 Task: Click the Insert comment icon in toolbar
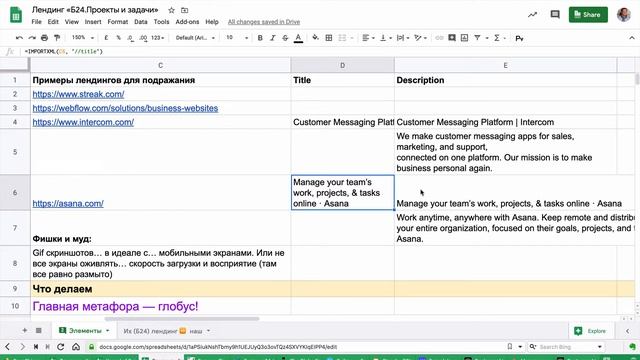452,38
